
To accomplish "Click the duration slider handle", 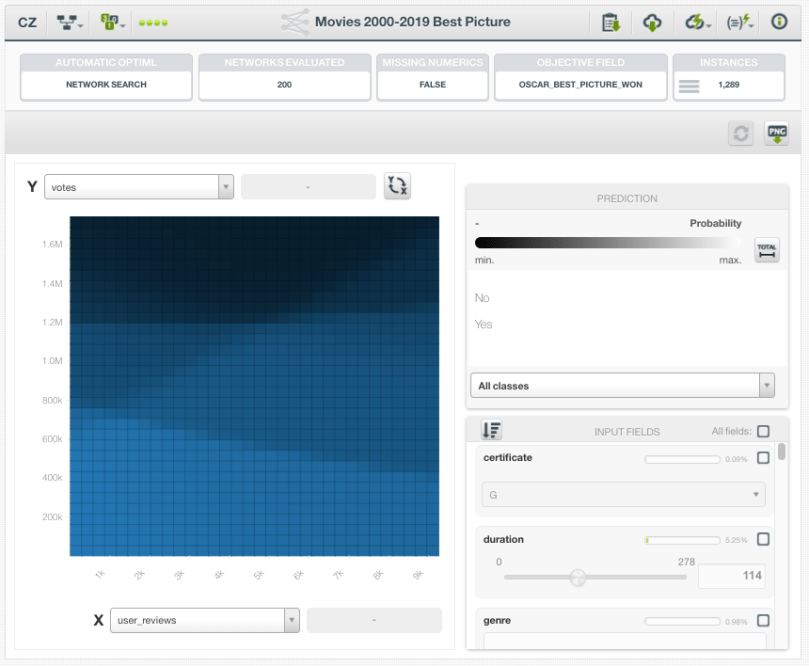I will [x=578, y=577].
